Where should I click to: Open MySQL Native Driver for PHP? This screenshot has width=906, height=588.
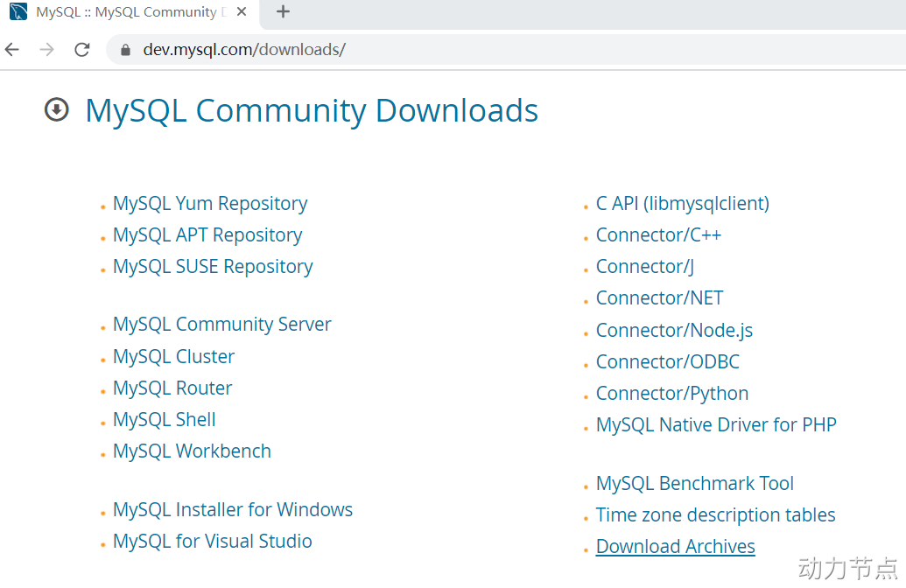point(716,425)
